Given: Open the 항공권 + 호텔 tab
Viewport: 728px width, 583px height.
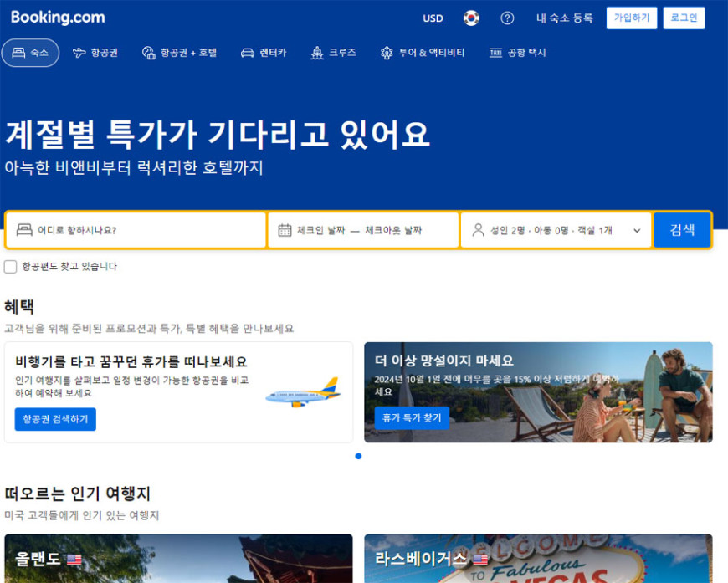Looking at the screenshot, I should 180,53.
